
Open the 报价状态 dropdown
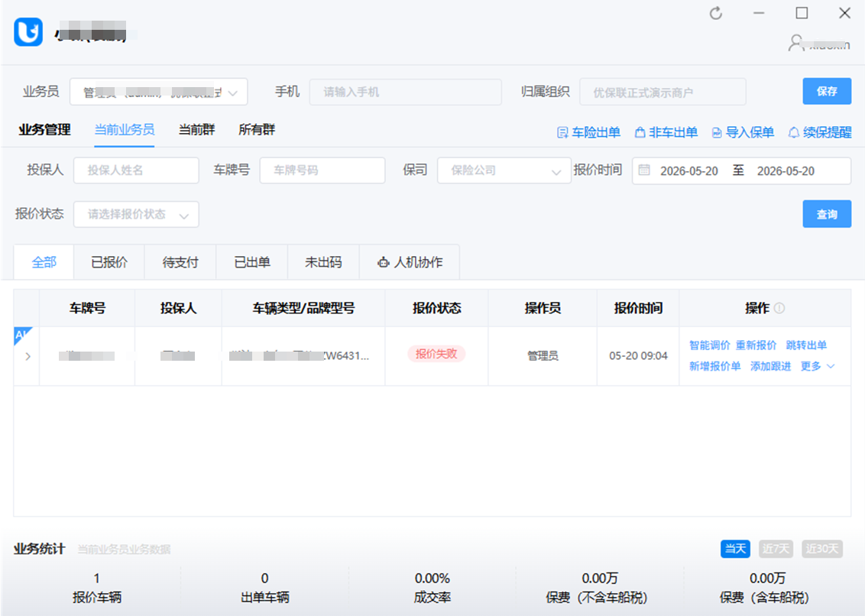point(136,215)
